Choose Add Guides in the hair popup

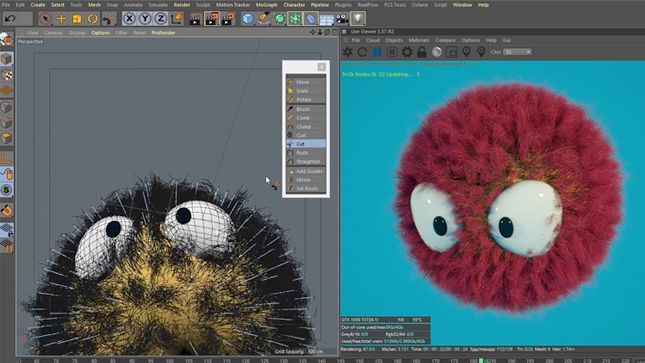click(306, 171)
